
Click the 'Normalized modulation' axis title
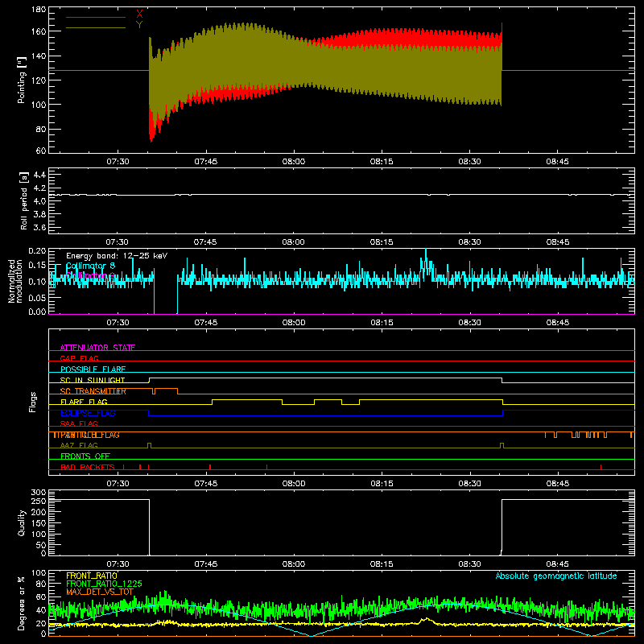15,281
